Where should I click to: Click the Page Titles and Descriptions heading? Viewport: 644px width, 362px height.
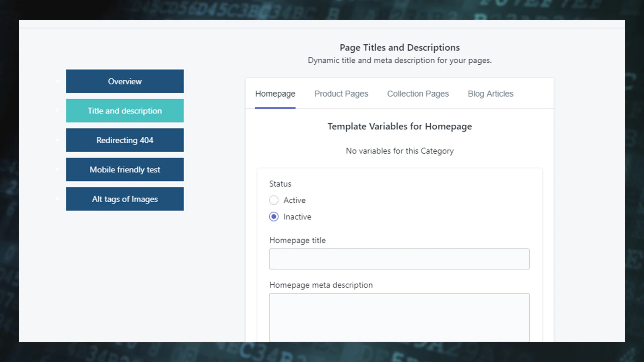(400, 47)
